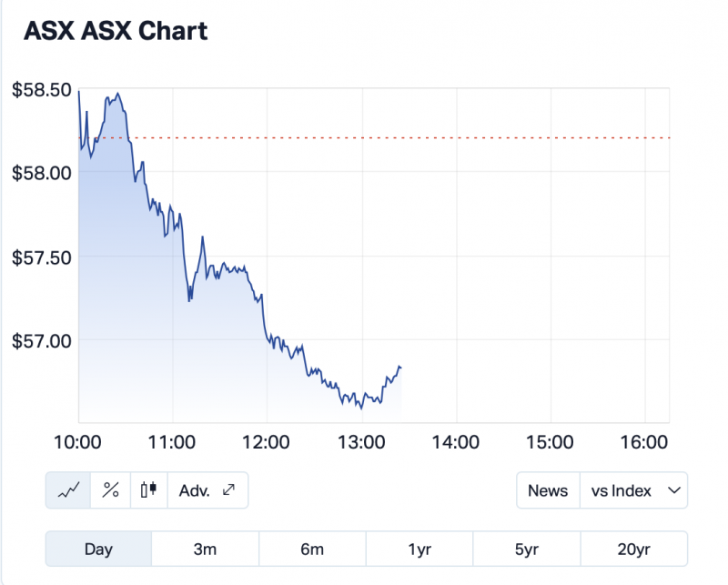The height and width of the screenshot is (585, 728).
Task: Show the 1yr chart range
Action: click(x=420, y=549)
